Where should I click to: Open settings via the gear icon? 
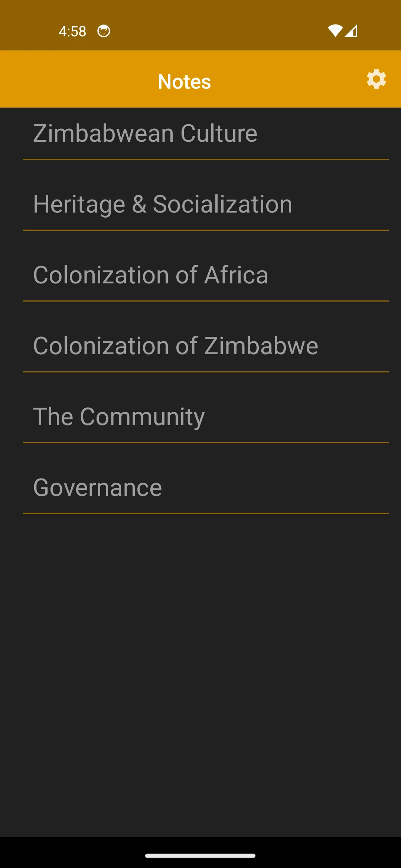click(x=376, y=79)
